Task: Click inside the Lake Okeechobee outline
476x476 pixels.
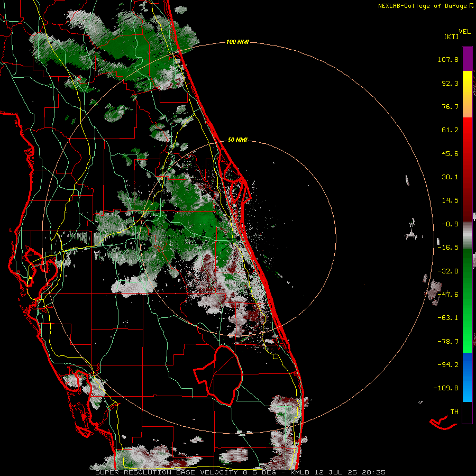Action: 225,375
